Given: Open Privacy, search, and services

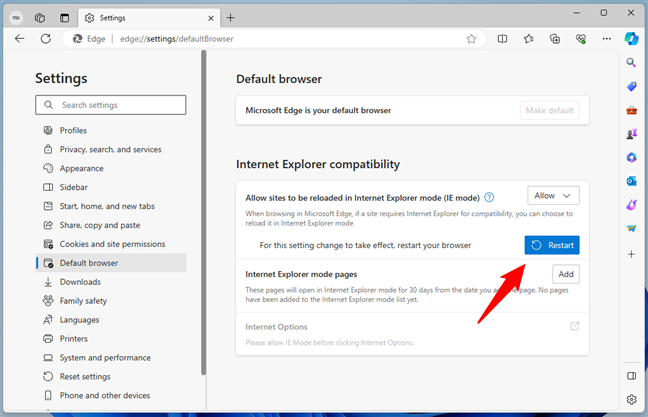Looking at the screenshot, I should tap(111, 150).
